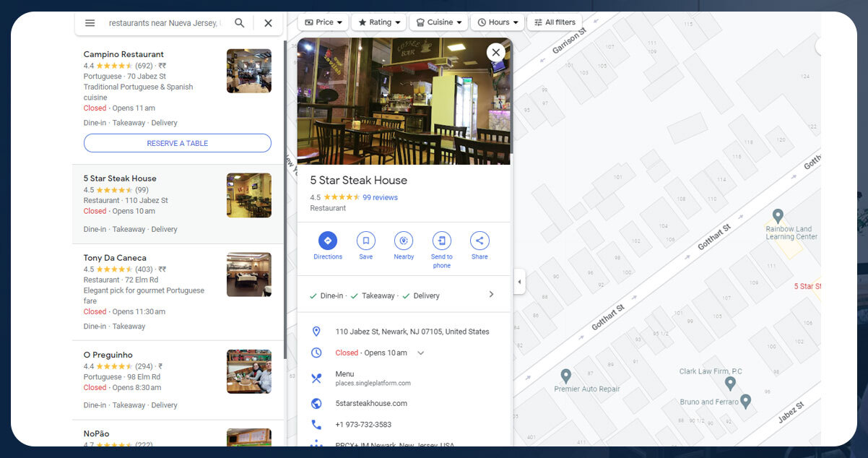
Task: Open the hamburger menu in search panel
Action: [x=90, y=22]
